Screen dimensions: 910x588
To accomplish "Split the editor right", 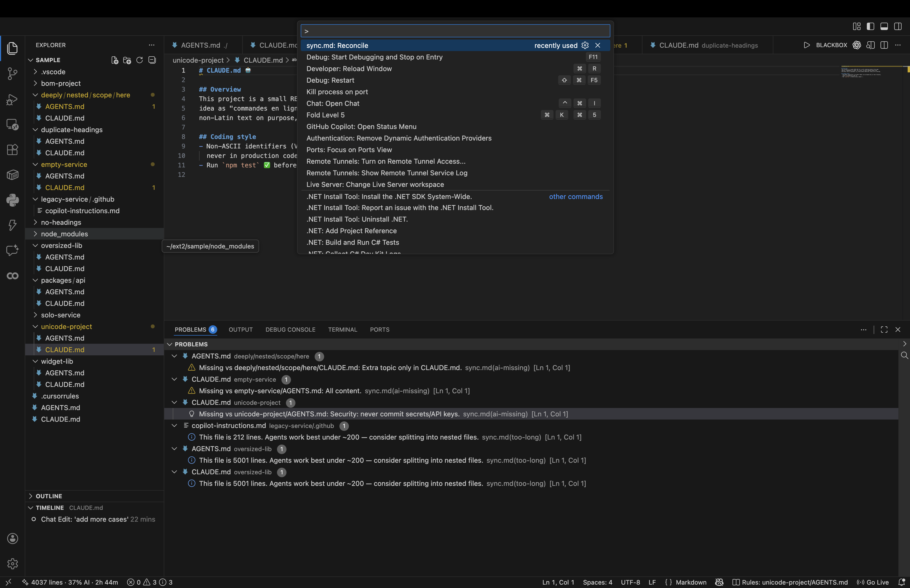I will [x=884, y=45].
